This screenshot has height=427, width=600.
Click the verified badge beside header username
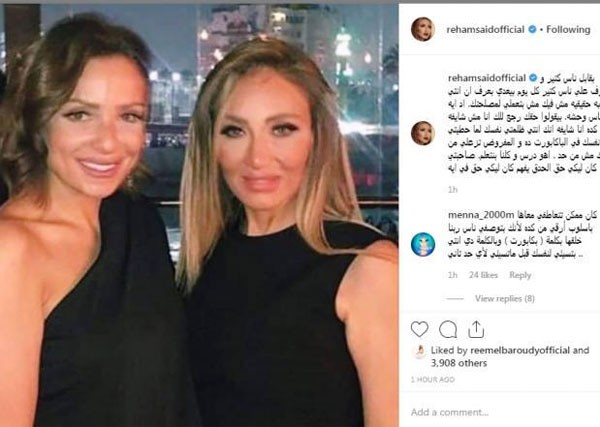pyautogui.click(x=532, y=29)
